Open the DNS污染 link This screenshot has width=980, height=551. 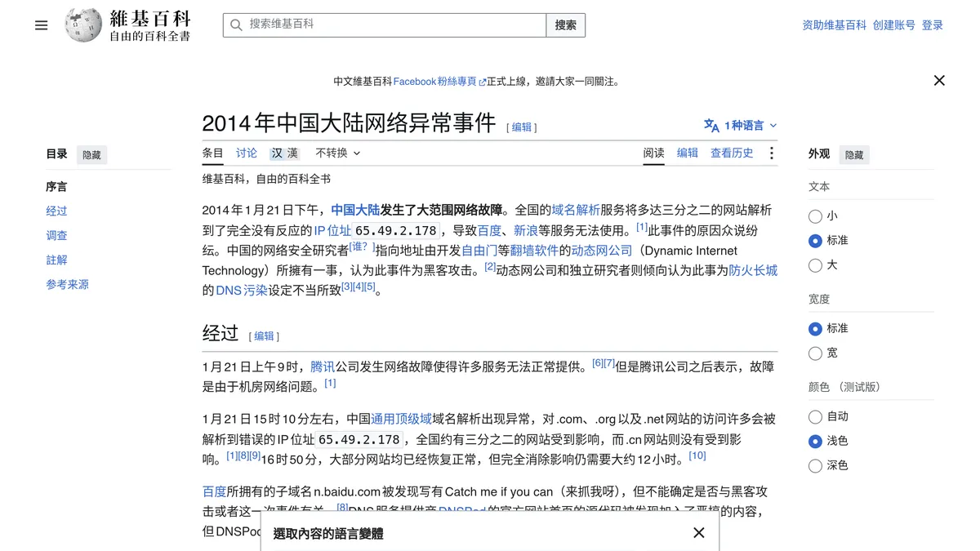pyautogui.click(x=242, y=291)
